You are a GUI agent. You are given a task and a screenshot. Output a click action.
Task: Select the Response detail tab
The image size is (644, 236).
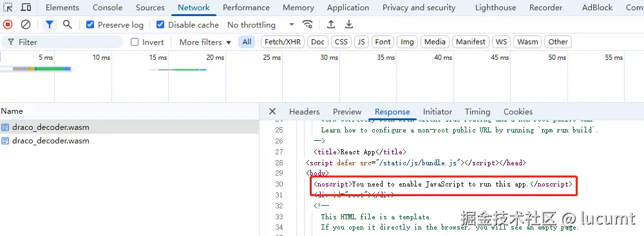click(392, 112)
